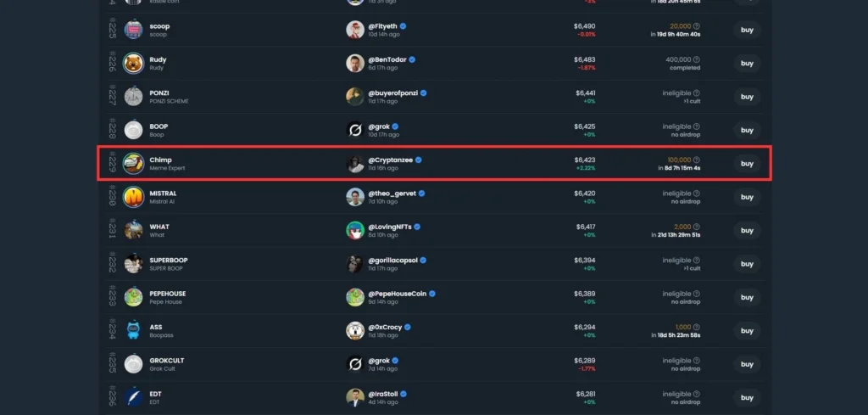Viewport: 868px width, 415px height.
Task: Click the scoop token icon
Action: click(133, 30)
